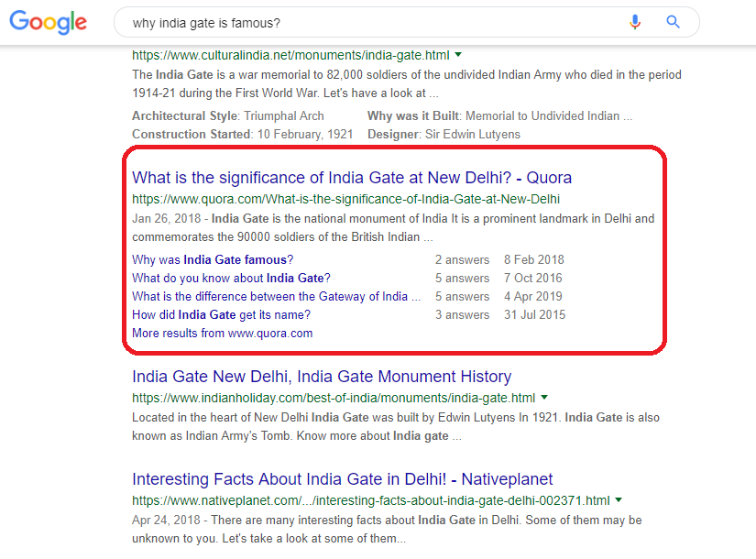Click 'More results from www.quora.com'

(x=222, y=334)
